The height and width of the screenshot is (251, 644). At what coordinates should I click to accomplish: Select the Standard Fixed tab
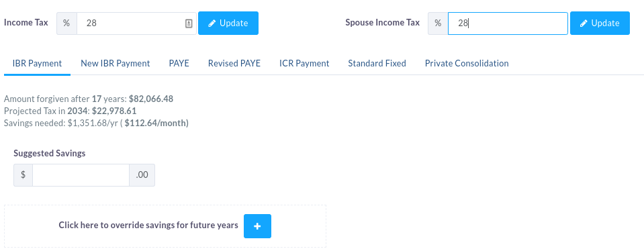tap(377, 64)
